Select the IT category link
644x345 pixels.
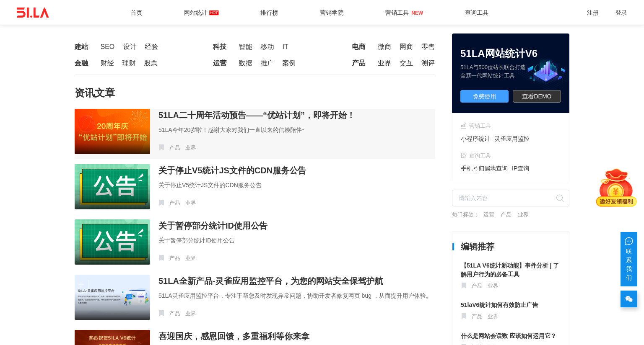pyautogui.click(x=285, y=47)
